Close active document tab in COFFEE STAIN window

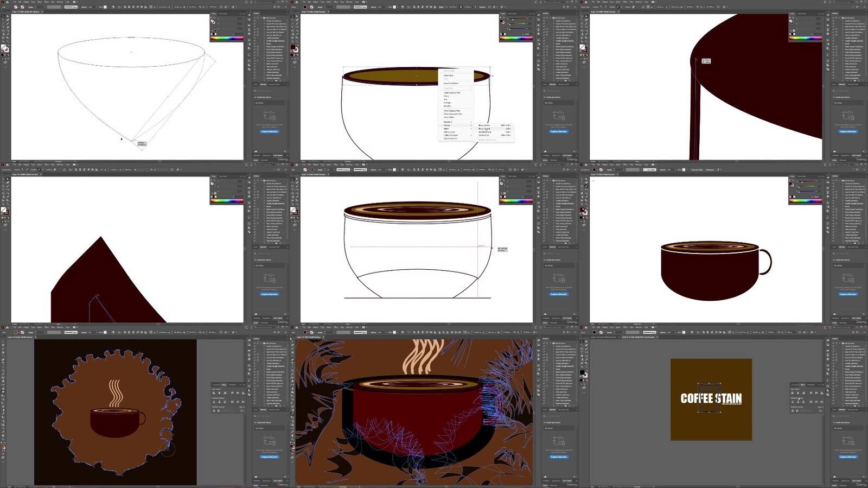[x=658, y=337]
